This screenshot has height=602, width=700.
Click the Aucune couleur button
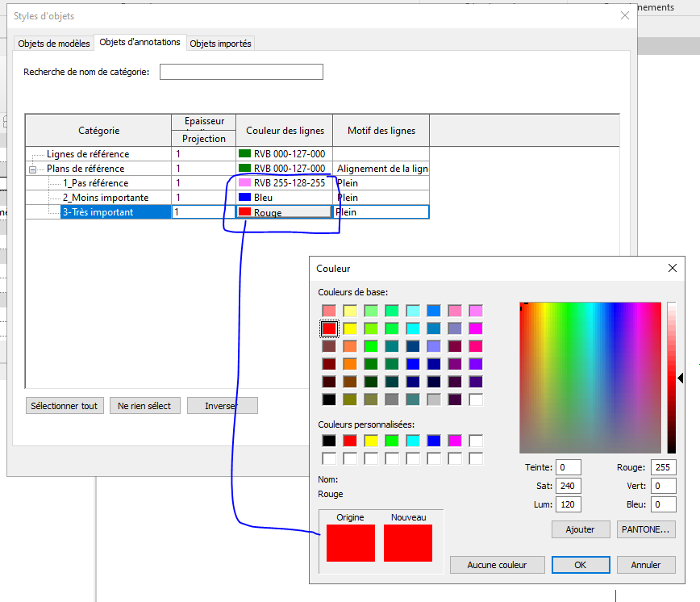point(497,565)
